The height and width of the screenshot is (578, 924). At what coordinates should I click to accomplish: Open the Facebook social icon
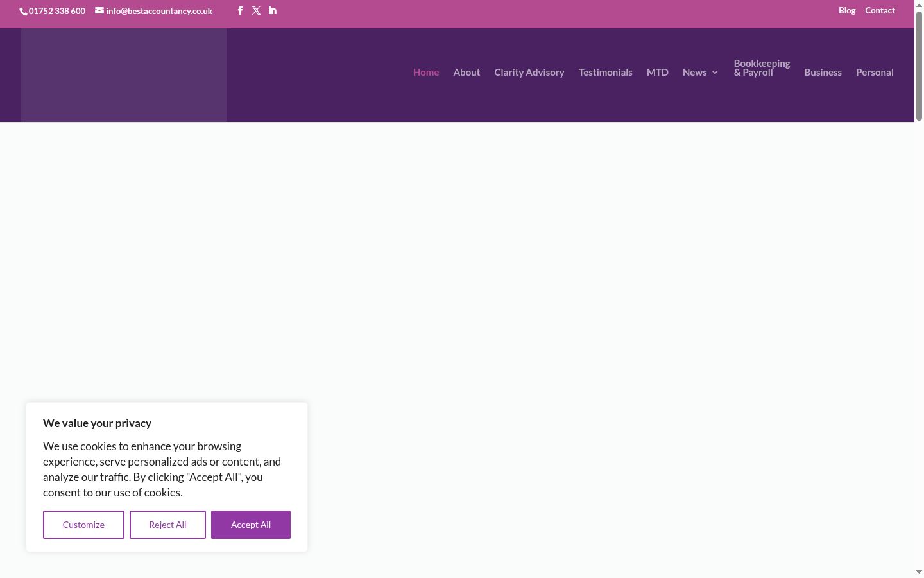pos(240,10)
